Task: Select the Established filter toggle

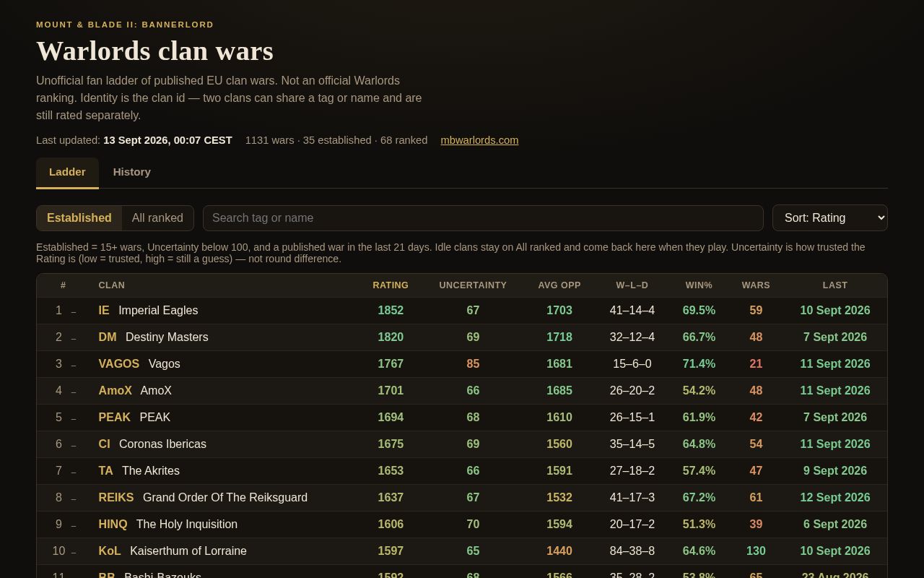Action: 79,218
